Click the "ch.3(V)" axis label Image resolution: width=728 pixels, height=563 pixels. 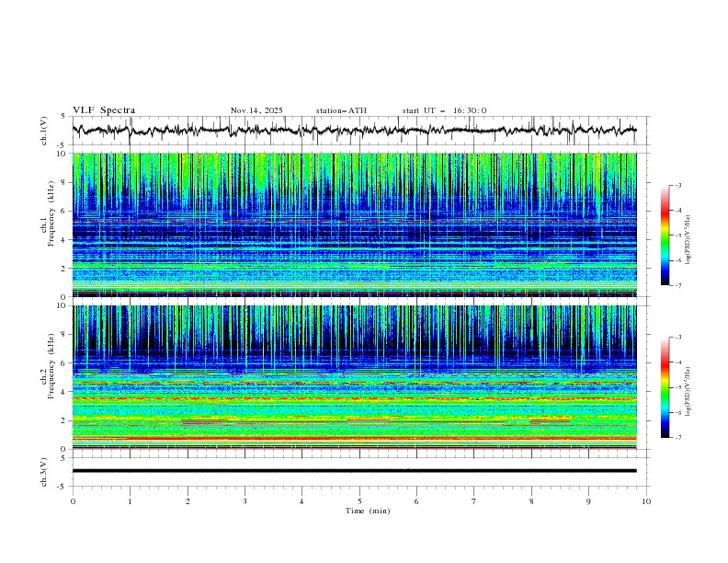(x=44, y=472)
